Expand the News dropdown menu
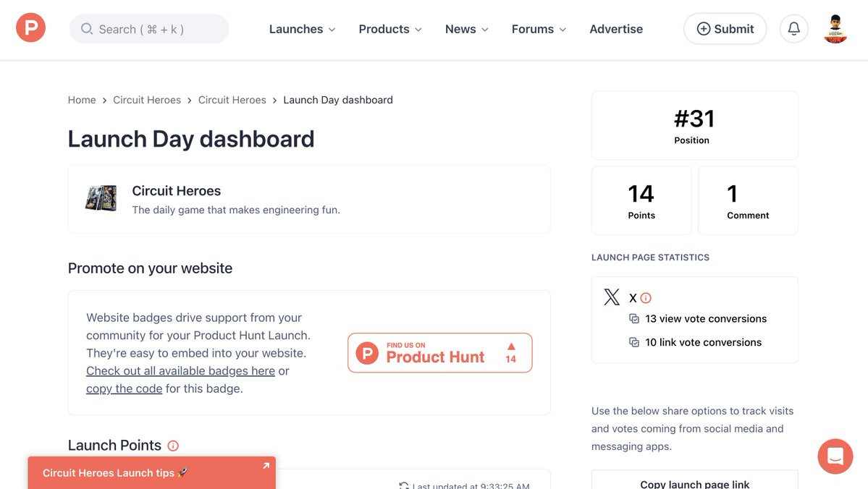The image size is (868, 489). click(x=467, y=29)
